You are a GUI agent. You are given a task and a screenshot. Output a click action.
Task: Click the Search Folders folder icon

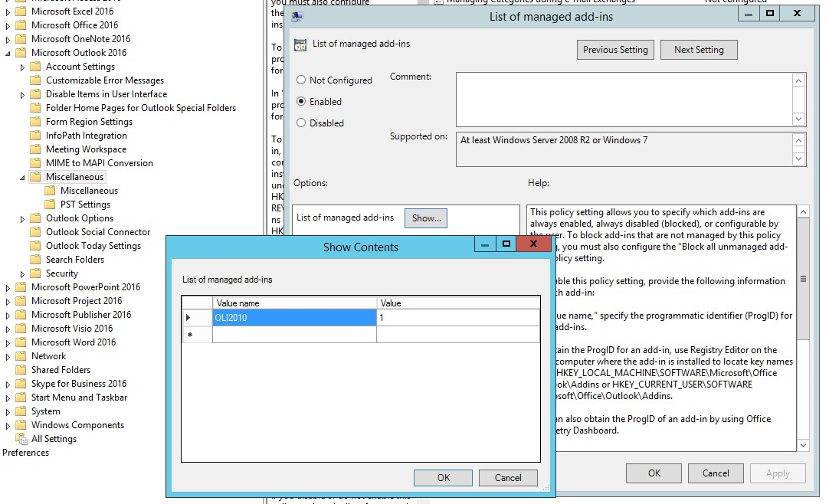[x=35, y=260]
